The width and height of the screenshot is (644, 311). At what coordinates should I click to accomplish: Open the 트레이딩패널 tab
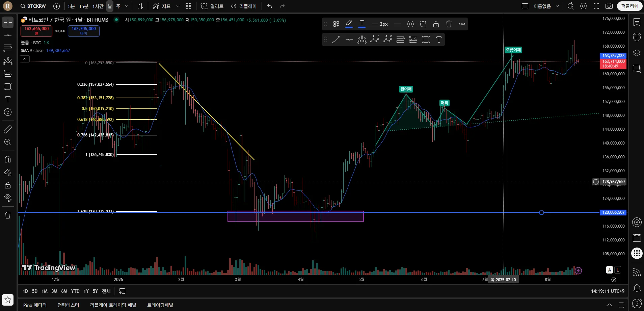click(x=160, y=305)
